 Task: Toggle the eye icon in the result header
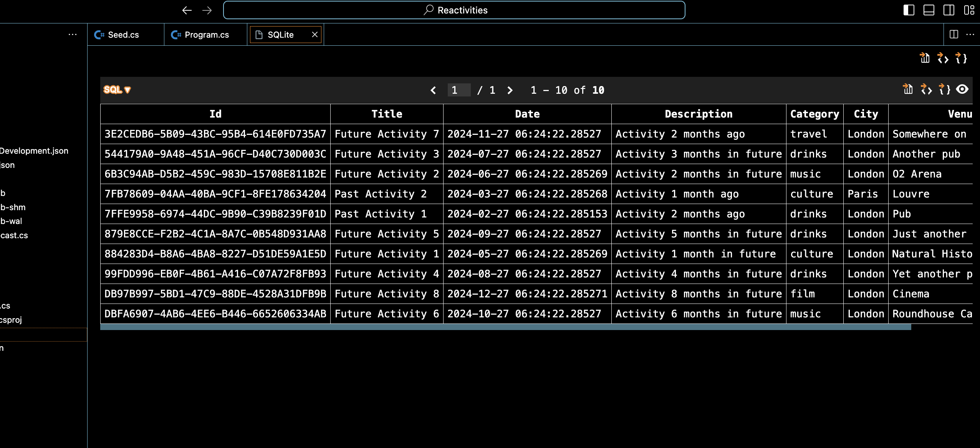click(962, 90)
